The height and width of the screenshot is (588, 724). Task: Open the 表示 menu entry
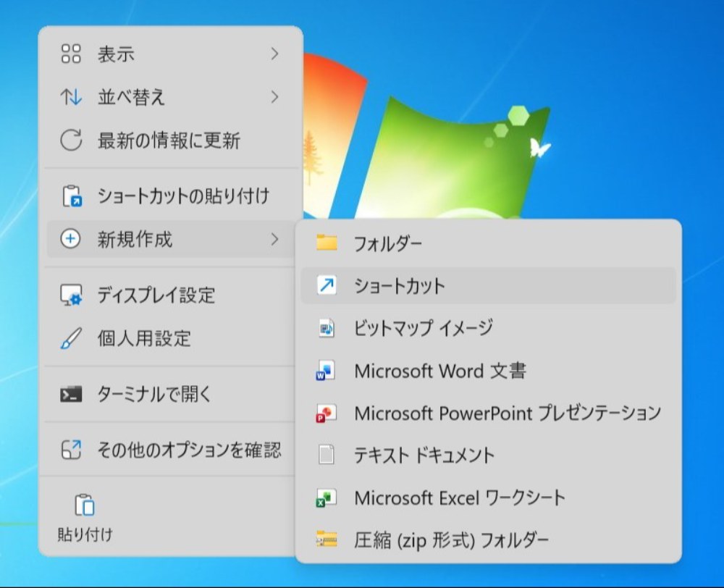170,54
